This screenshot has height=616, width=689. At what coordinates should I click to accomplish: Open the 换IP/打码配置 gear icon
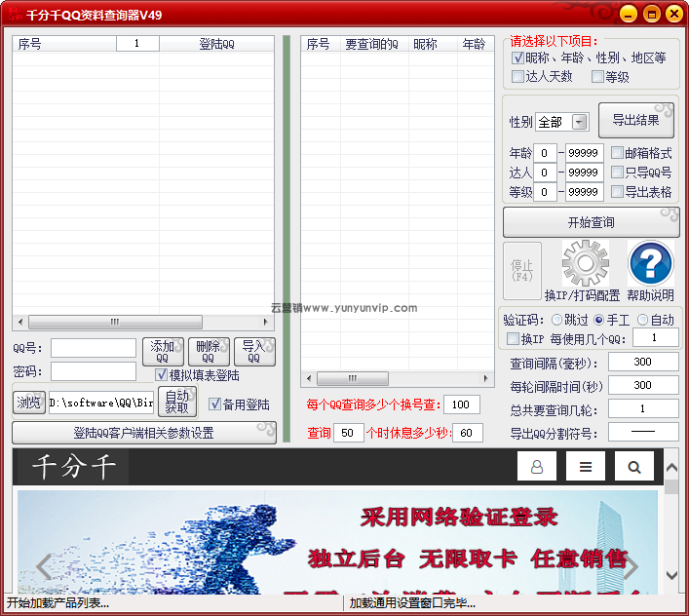coord(586,263)
